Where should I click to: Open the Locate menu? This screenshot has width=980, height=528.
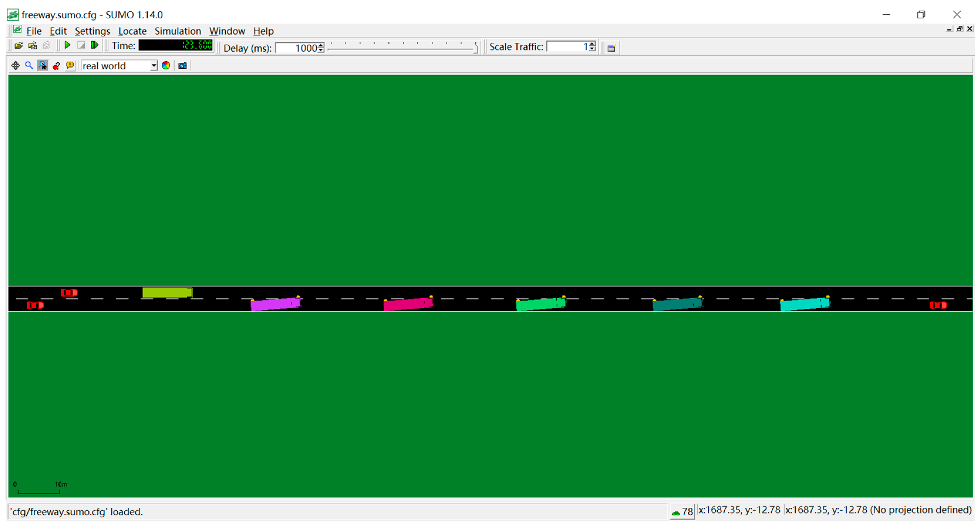pyautogui.click(x=132, y=31)
